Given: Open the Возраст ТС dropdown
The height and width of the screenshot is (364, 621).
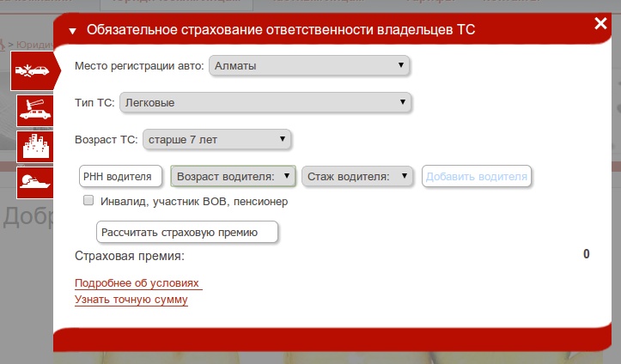Looking at the screenshot, I should point(216,138).
